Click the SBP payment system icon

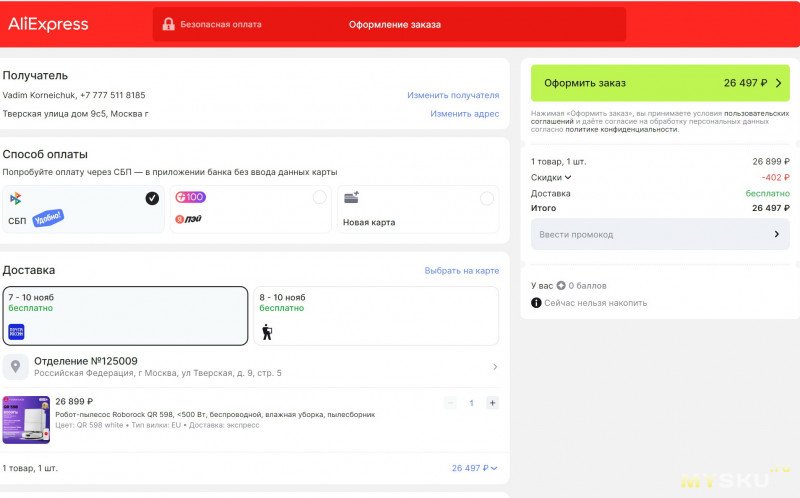[x=16, y=199]
